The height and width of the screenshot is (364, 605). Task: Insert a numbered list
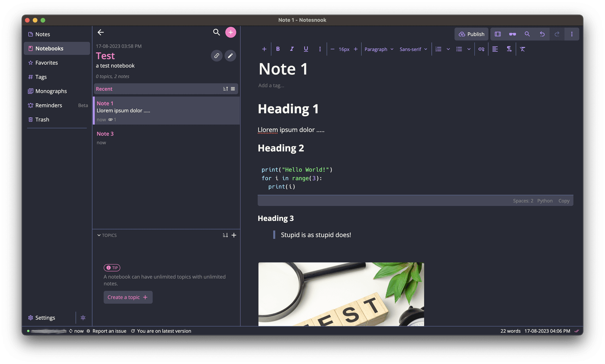[438, 49]
